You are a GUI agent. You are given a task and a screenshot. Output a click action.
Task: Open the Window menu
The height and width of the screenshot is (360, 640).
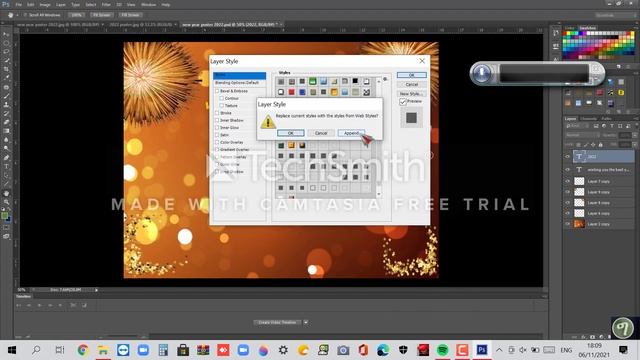[x=149, y=4]
